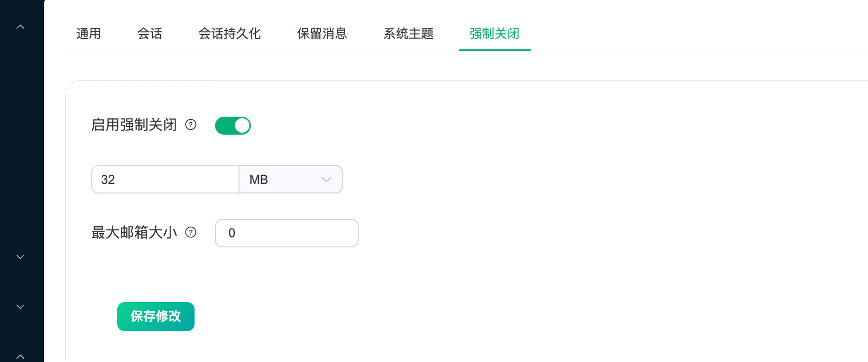Image resolution: width=868 pixels, height=362 pixels.
Task: Click the 最大邮箱大小 input field
Action: pyautogui.click(x=286, y=233)
